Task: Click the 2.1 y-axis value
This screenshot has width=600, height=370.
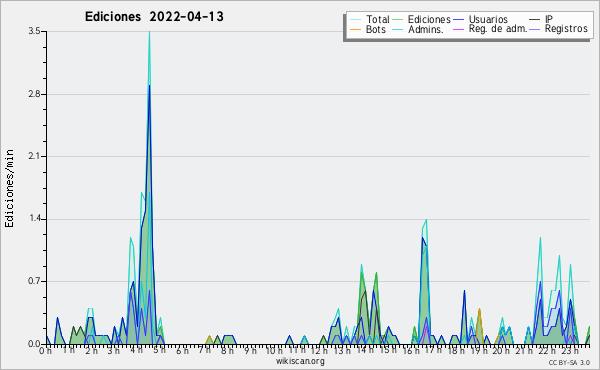Action: click(34, 156)
